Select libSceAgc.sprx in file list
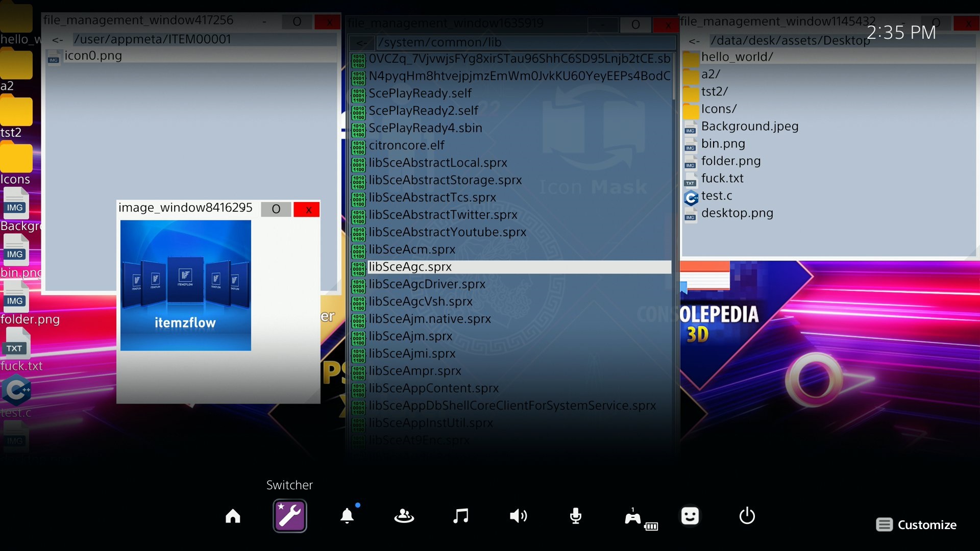The height and width of the screenshot is (551, 980). [410, 267]
